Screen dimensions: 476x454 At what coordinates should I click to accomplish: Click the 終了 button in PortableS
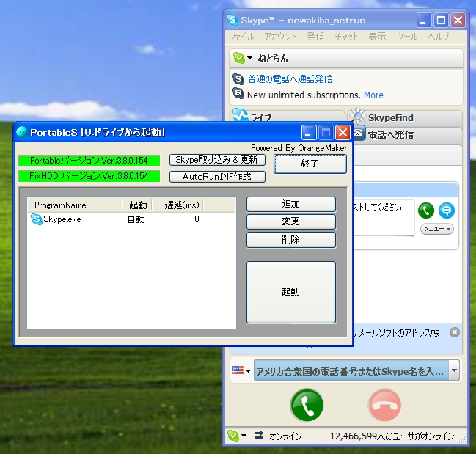[310, 164]
